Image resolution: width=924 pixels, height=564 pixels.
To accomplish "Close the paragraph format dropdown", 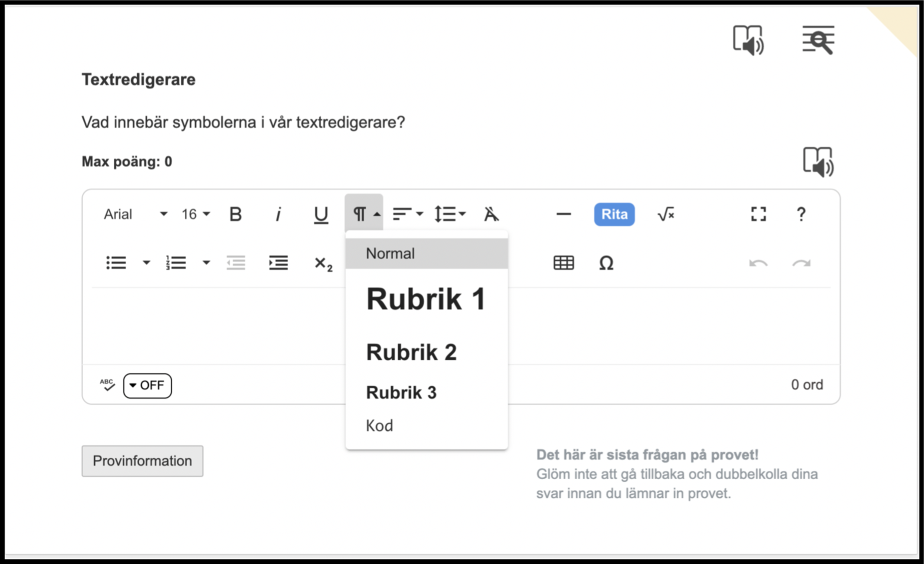I will (364, 213).
